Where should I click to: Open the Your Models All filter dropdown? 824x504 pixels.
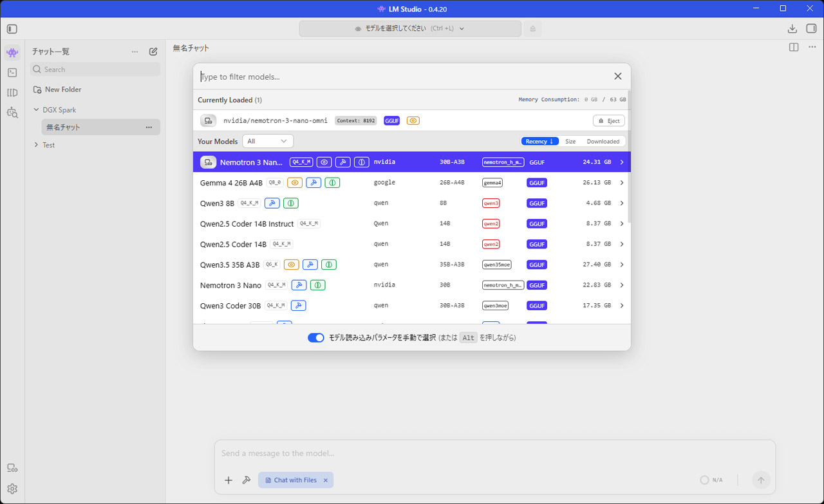tap(268, 142)
